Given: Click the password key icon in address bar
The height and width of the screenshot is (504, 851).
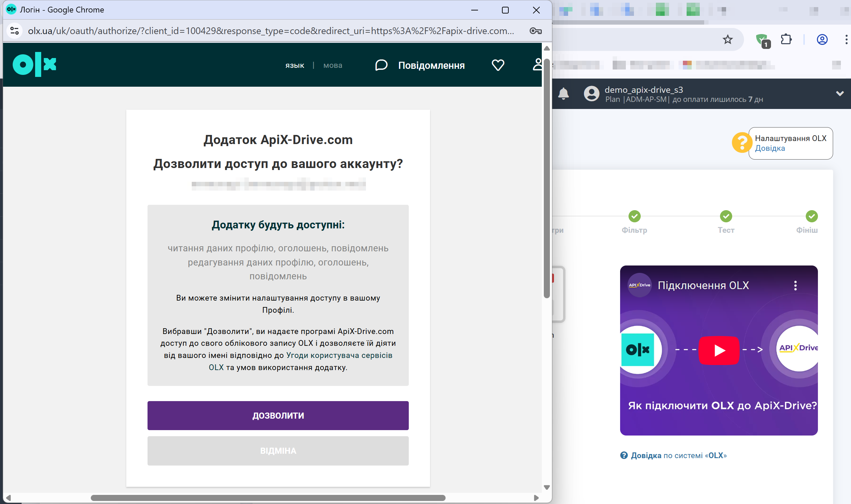Looking at the screenshot, I should point(536,31).
